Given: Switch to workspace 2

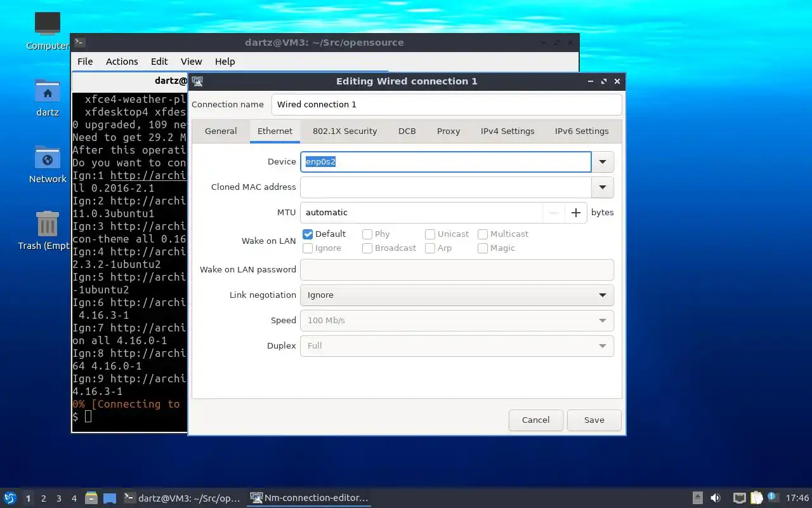Looking at the screenshot, I should tap(43, 498).
